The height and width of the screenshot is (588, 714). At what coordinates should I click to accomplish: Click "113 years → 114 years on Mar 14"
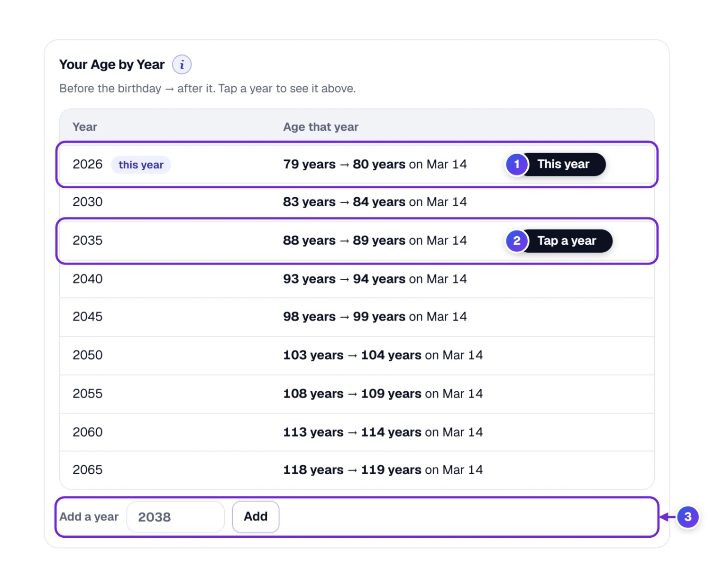click(x=383, y=432)
